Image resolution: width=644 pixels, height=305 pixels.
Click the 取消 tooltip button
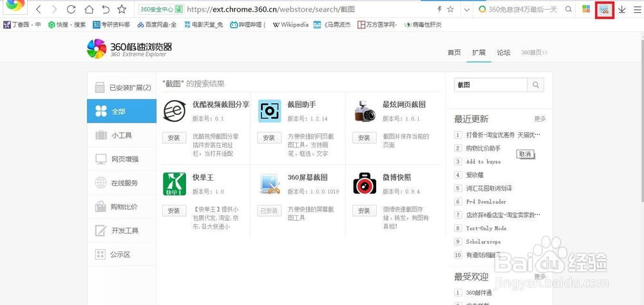tap(525, 154)
